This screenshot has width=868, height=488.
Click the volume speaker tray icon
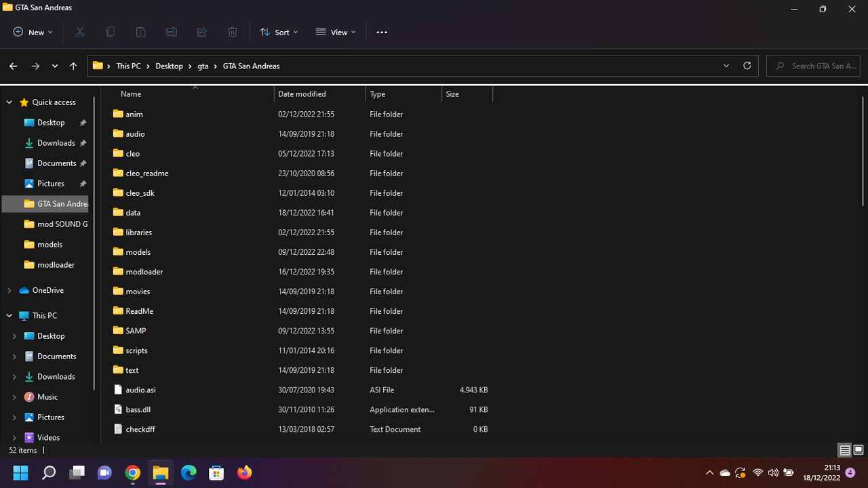click(x=773, y=472)
